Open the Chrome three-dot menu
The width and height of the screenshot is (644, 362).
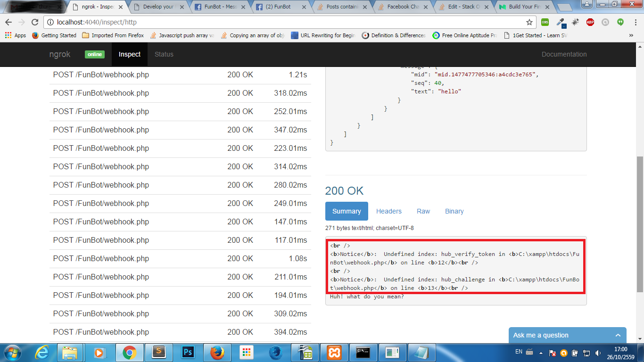coord(635,22)
